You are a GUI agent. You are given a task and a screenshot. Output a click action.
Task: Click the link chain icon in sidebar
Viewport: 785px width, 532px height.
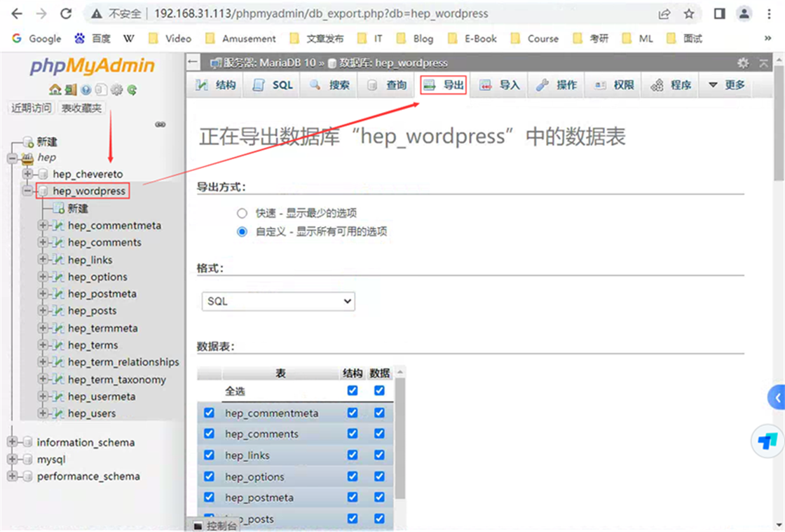click(161, 125)
